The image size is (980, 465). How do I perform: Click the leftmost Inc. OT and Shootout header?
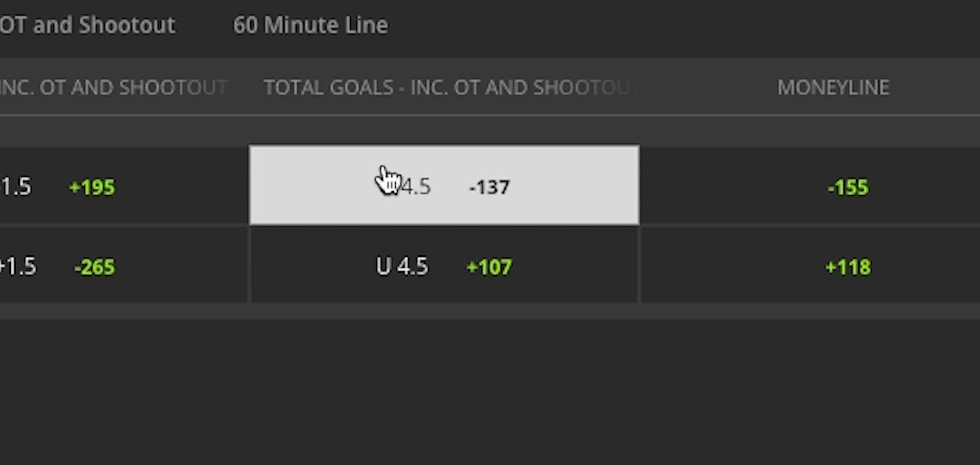coord(113,88)
